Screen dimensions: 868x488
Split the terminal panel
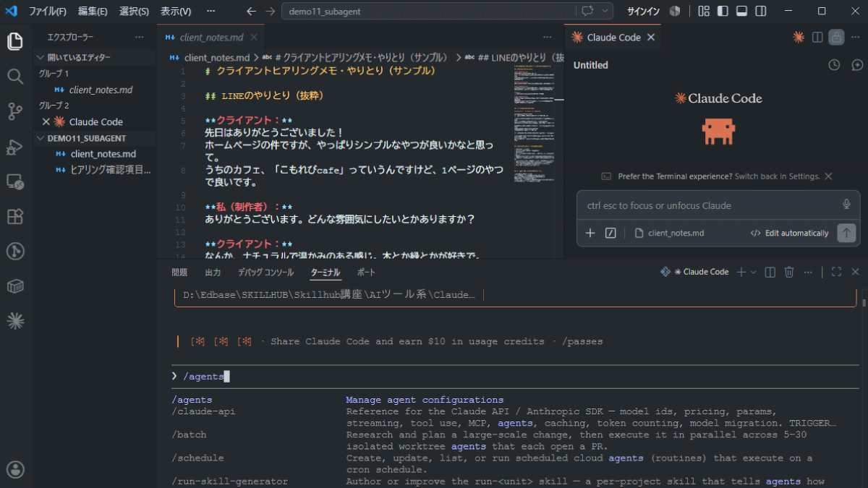coord(770,272)
